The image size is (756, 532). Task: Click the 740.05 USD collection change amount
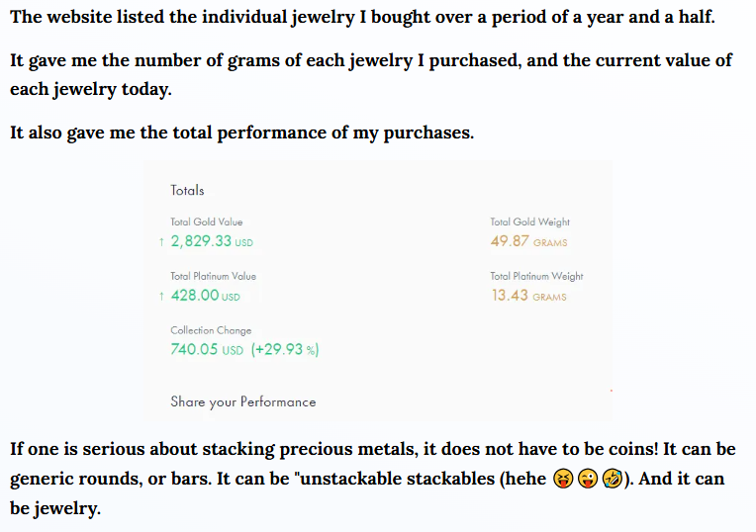click(x=207, y=349)
